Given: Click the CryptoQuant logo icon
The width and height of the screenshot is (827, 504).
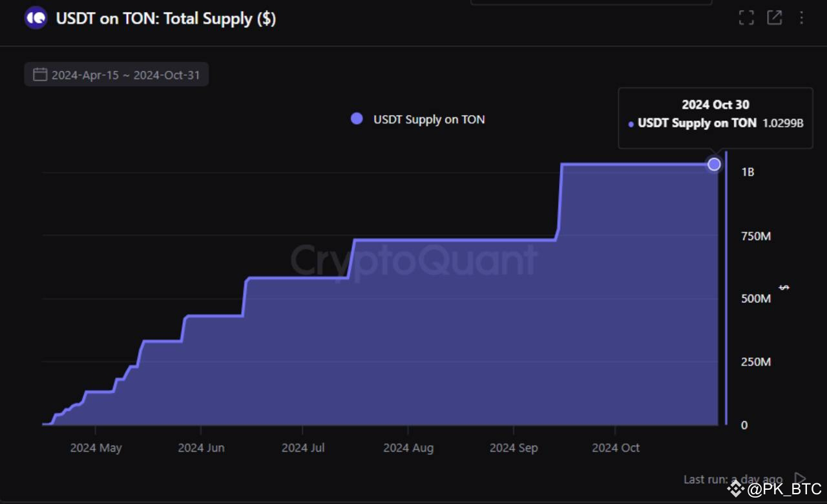Looking at the screenshot, I should pos(36,18).
